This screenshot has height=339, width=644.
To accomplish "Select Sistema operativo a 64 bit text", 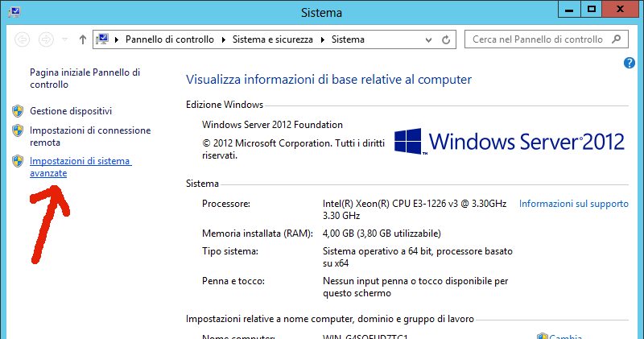I will click(418, 257).
